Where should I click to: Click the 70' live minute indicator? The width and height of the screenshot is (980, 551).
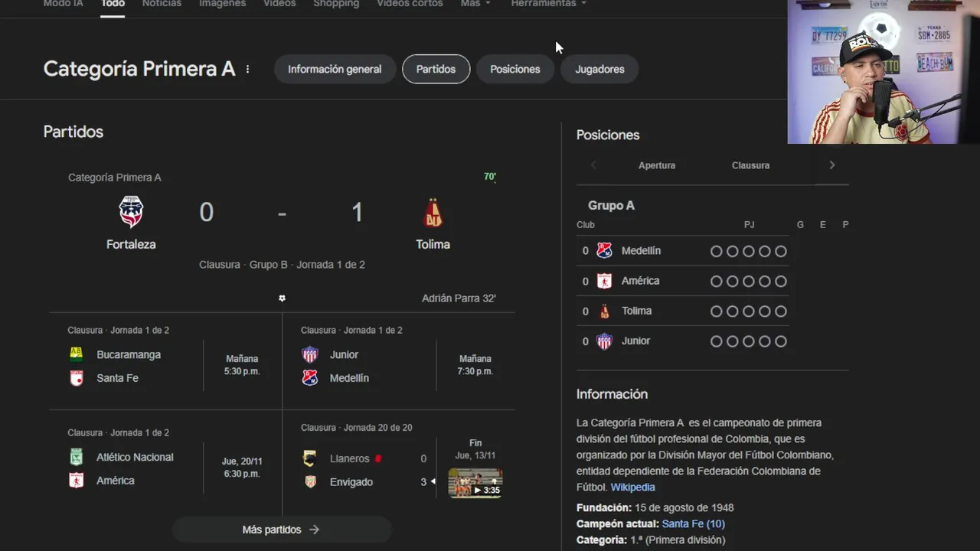pyautogui.click(x=490, y=177)
